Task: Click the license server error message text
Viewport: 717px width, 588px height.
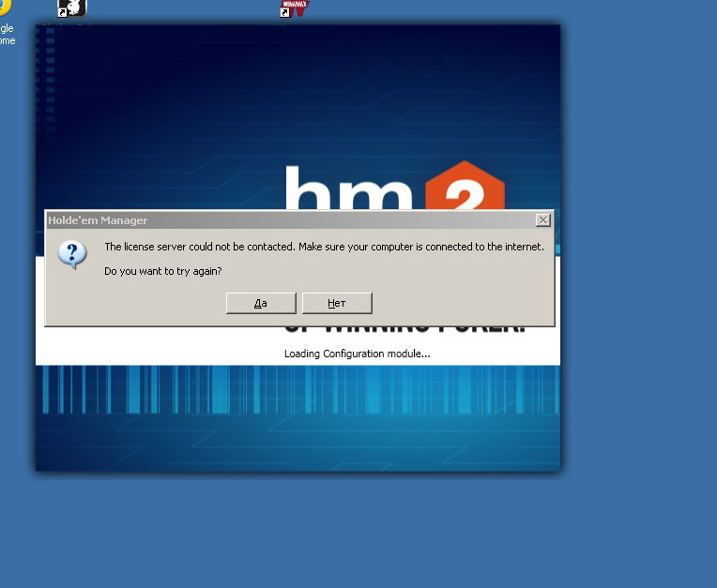Action: (324, 247)
